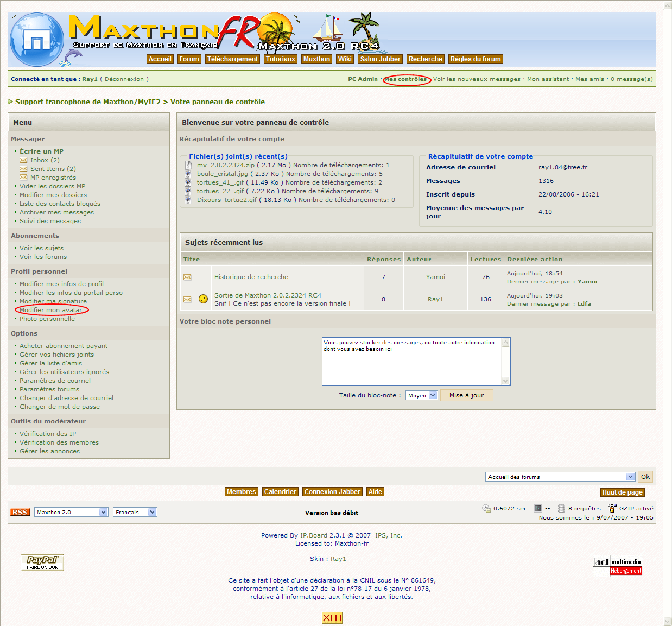
Task: Click the XiTi stats icon
Action: point(332,618)
